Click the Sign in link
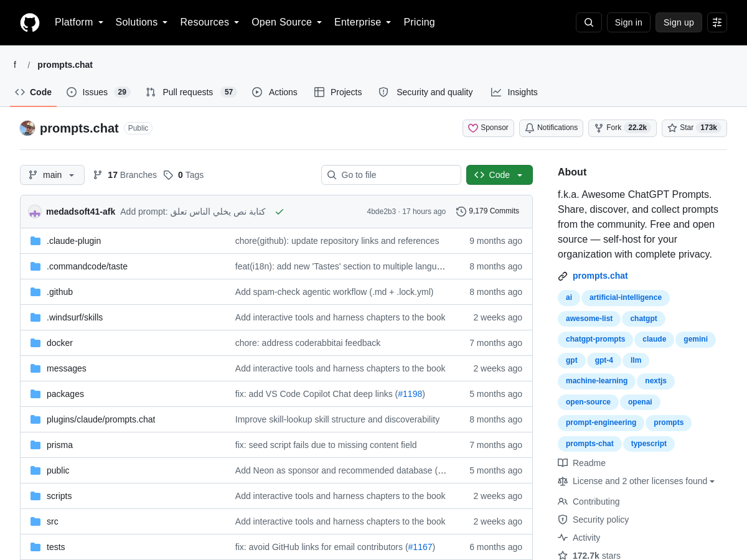Image resolution: width=747 pixels, height=560 pixels. [629, 22]
